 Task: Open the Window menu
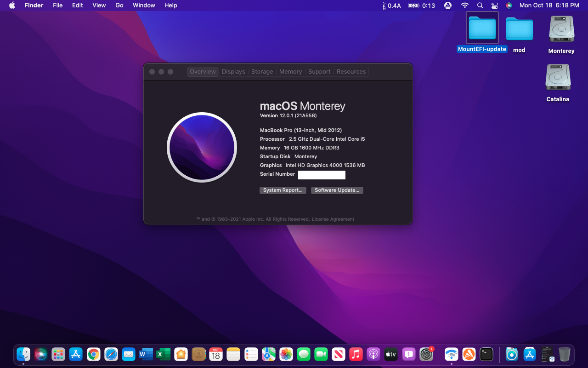(x=144, y=6)
